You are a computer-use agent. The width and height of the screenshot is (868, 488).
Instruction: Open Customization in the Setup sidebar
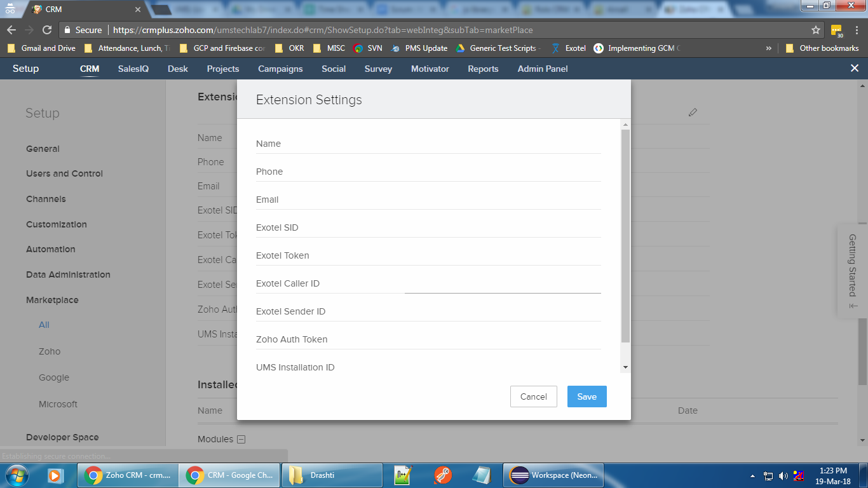pos(57,224)
